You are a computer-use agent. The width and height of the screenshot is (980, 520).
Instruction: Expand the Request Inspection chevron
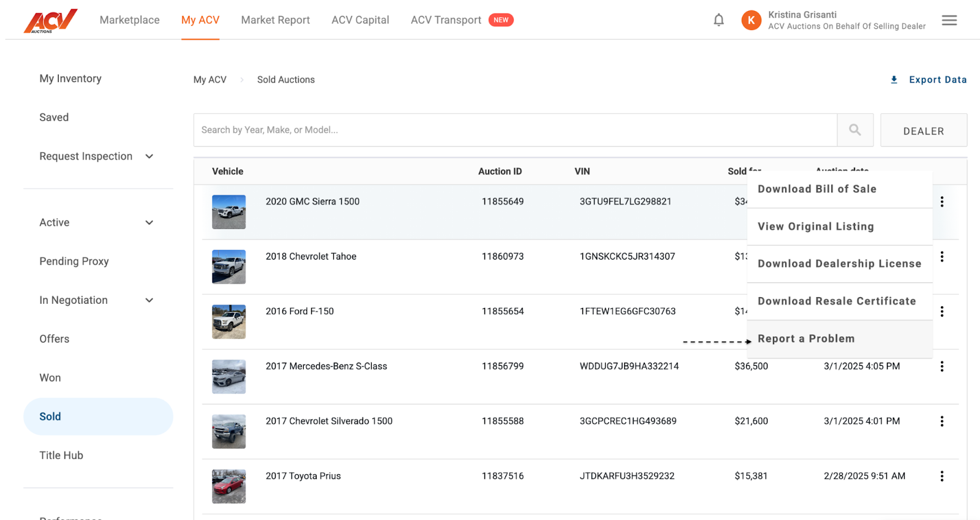coord(149,156)
